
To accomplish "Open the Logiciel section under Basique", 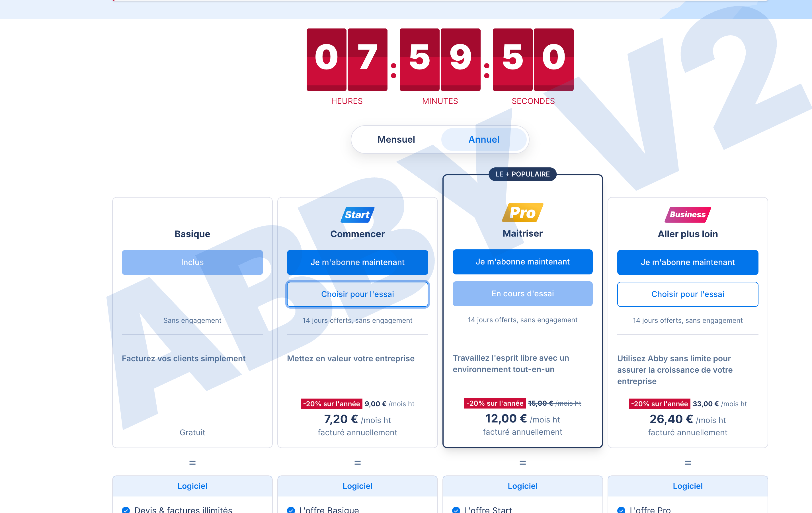I will point(192,486).
